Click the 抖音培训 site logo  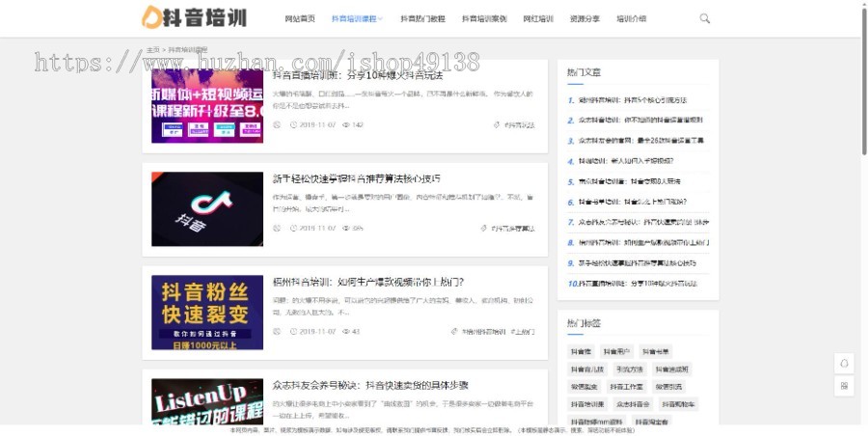[194, 17]
